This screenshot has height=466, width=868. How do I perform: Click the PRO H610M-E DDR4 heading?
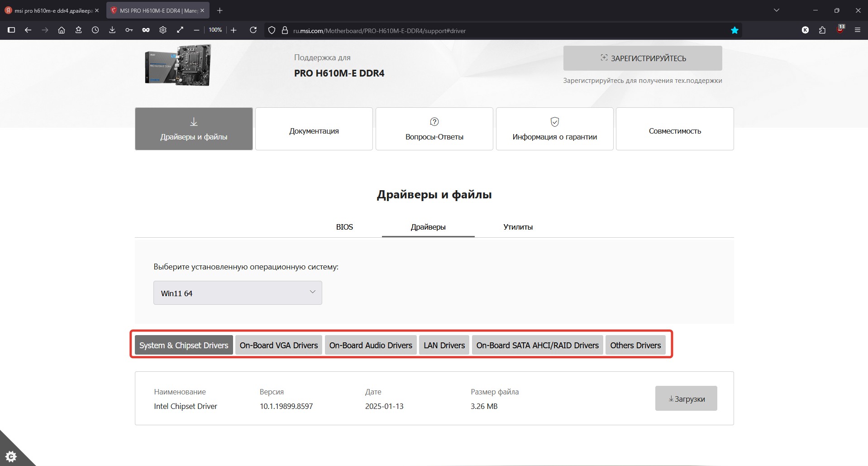tap(339, 73)
